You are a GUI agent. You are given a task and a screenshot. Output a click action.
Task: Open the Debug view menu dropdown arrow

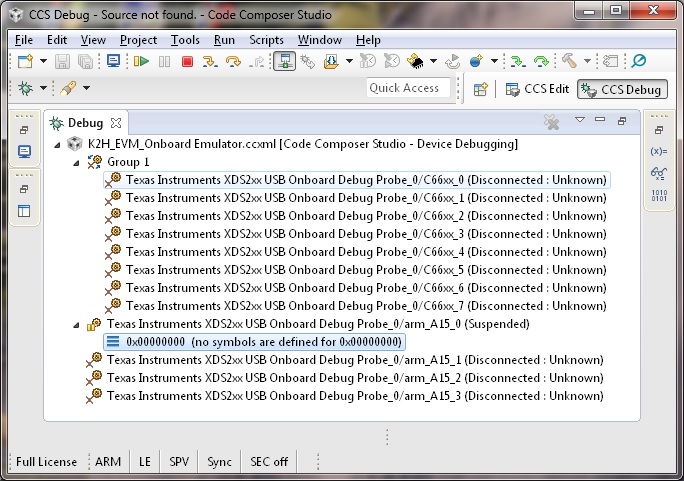578,121
